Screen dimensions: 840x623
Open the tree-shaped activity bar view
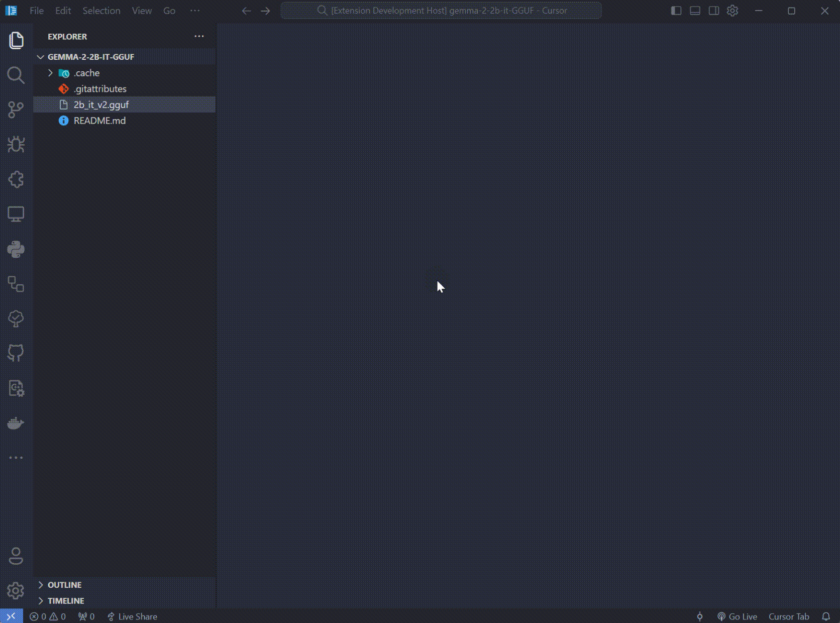(x=16, y=319)
